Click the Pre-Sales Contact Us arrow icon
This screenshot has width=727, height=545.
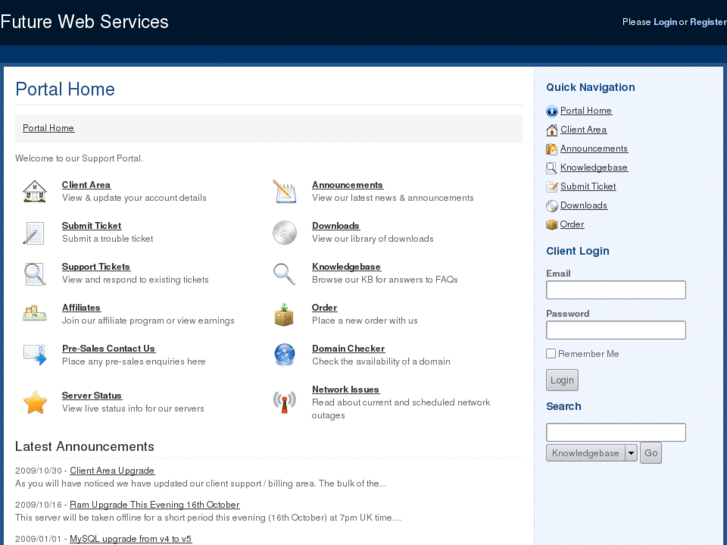pos(35,355)
